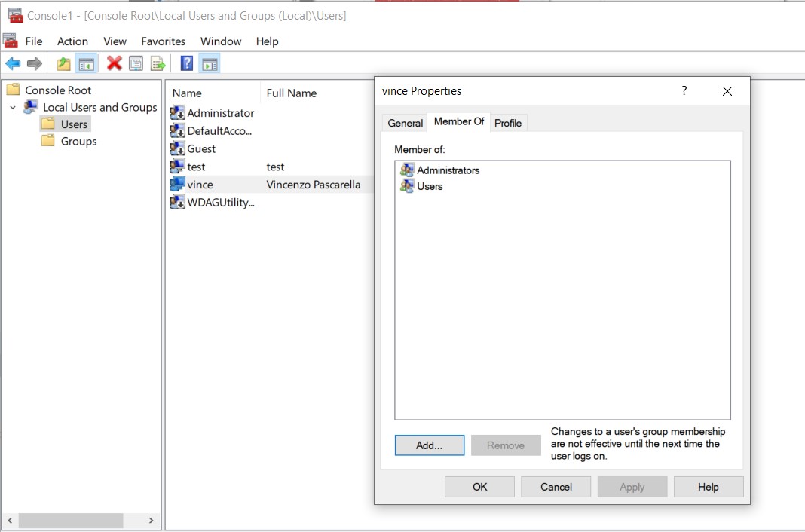Expand the scroll right arrow in left pane
This screenshot has width=805, height=532.
(x=149, y=521)
